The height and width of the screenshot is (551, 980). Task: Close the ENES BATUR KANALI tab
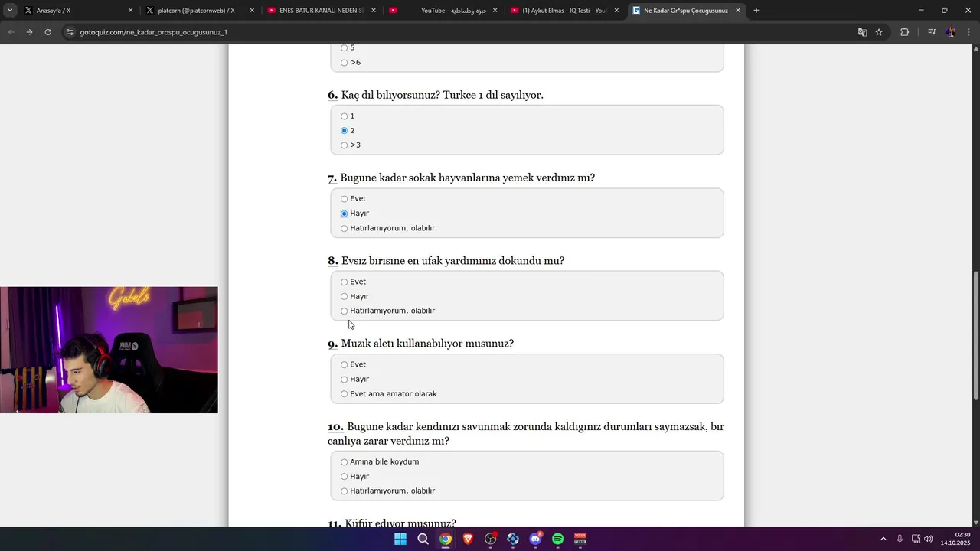(x=374, y=11)
